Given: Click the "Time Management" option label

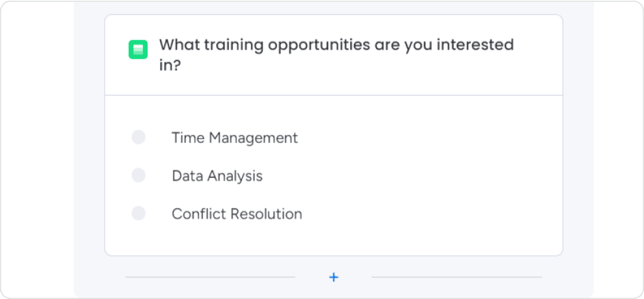Looking at the screenshot, I should click(x=234, y=138).
